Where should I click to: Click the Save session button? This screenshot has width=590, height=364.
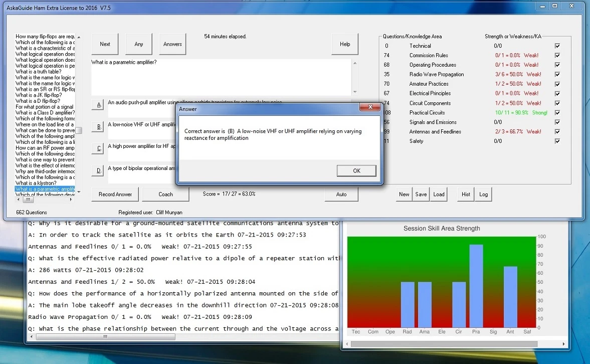click(x=421, y=194)
